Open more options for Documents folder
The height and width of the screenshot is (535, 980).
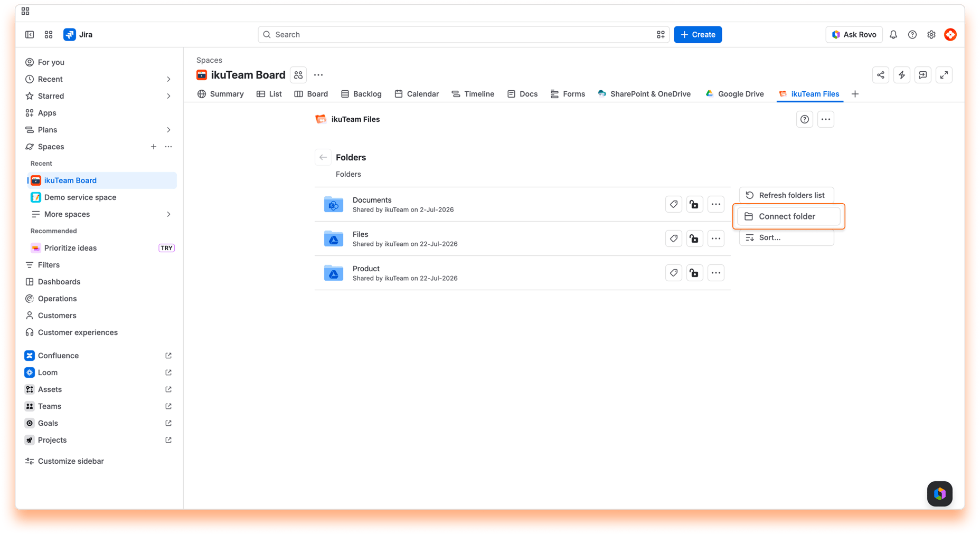(x=716, y=204)
